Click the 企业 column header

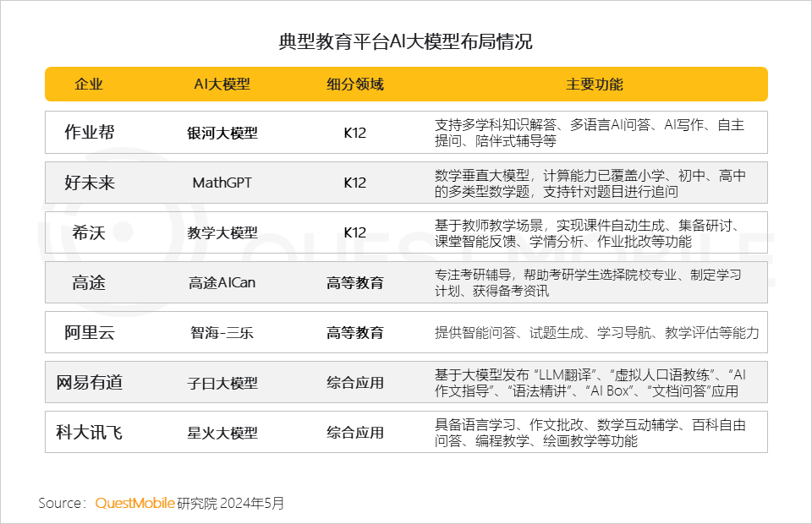89,85
